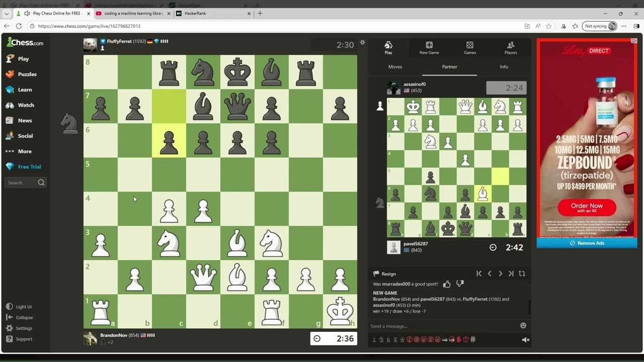Open sidebar Settings
Screen dimensions: 644x362
tap(20, 328)
